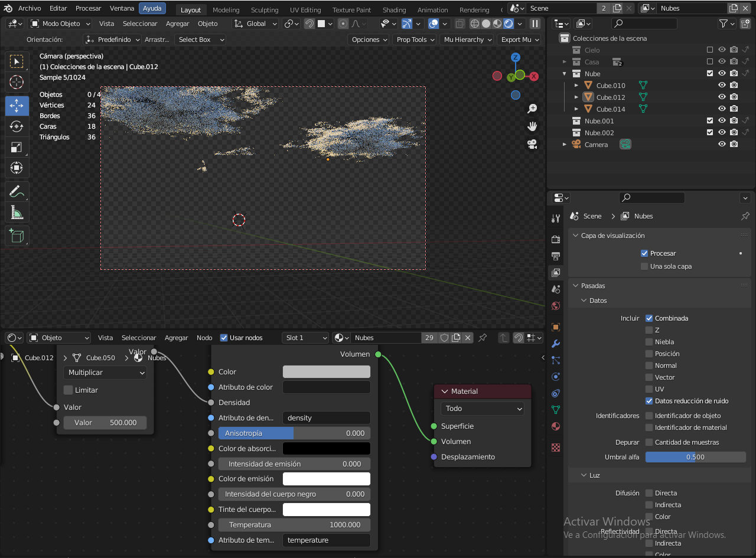Collapse the Luz section
This screenshot has height=558, width=756.
[x=585, y=475]
